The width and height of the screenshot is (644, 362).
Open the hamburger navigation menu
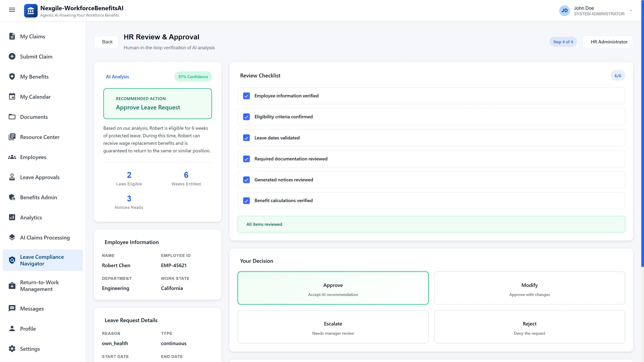12,10
